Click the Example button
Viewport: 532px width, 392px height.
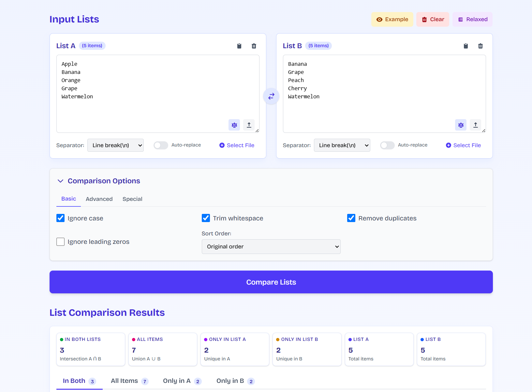tap(392, 20)
